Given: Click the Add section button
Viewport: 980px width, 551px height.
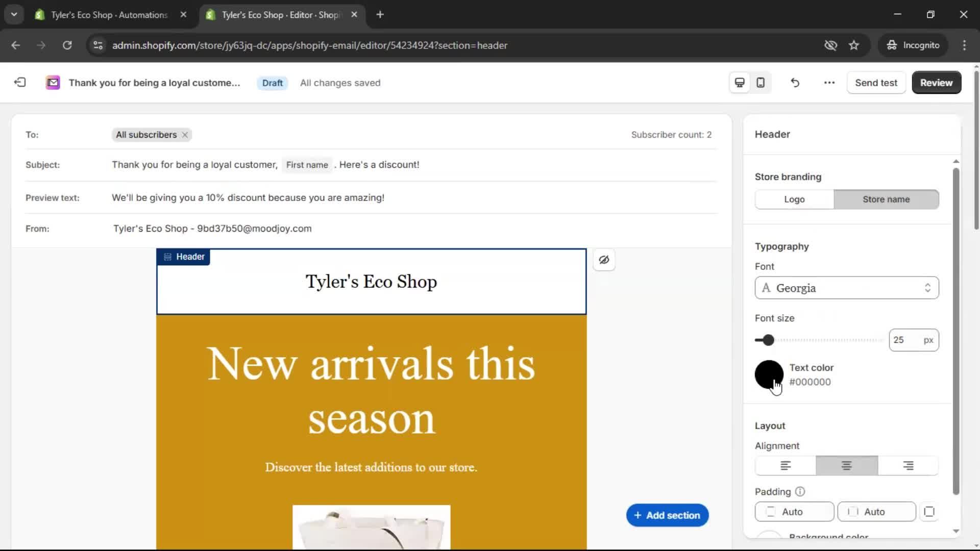Looking at the screenshot, I should click(667, 515).
